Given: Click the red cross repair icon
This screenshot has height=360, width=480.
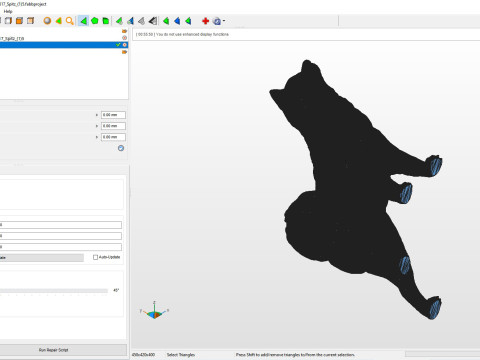Looking at the screenshot, I should click(x=205, y=21).
